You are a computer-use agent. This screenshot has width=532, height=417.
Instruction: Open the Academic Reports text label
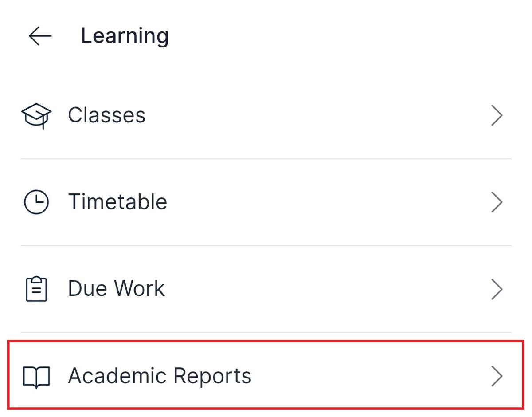click(x=160, y=376)
